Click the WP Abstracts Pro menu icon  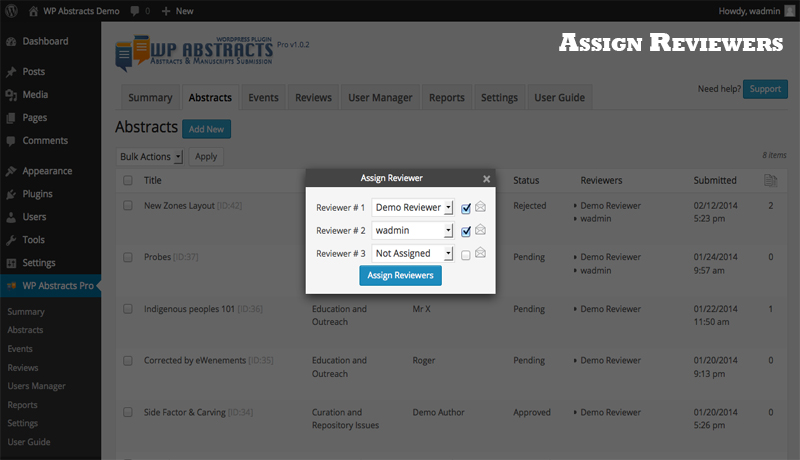click(11, 286)
